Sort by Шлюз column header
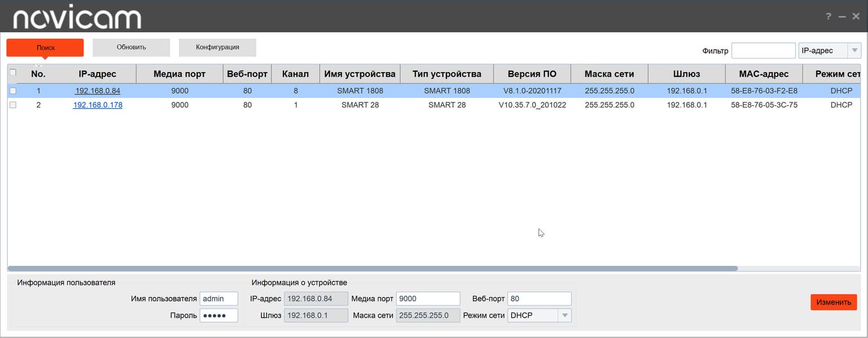This screenshot has width=868, height=338. [687, 74]
